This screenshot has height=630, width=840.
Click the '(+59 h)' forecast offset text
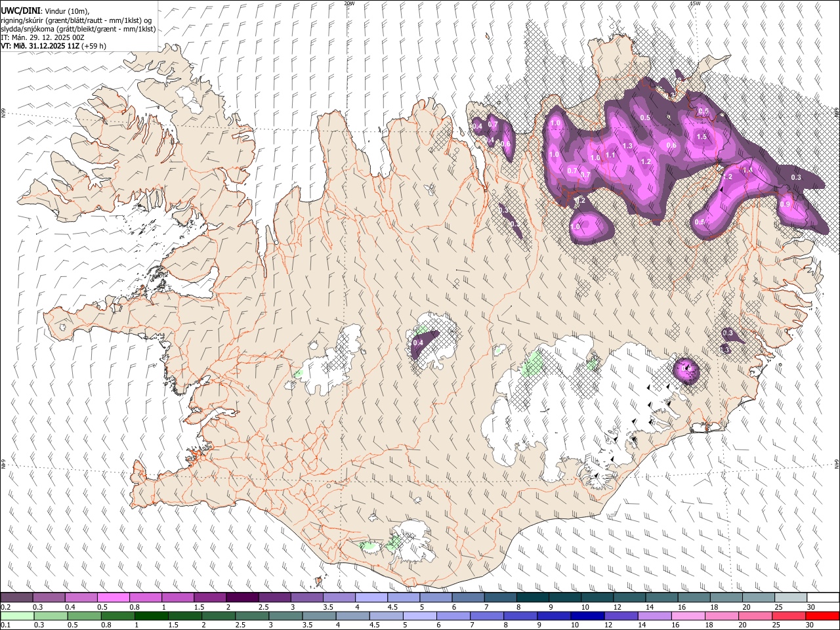coord(94,46)
